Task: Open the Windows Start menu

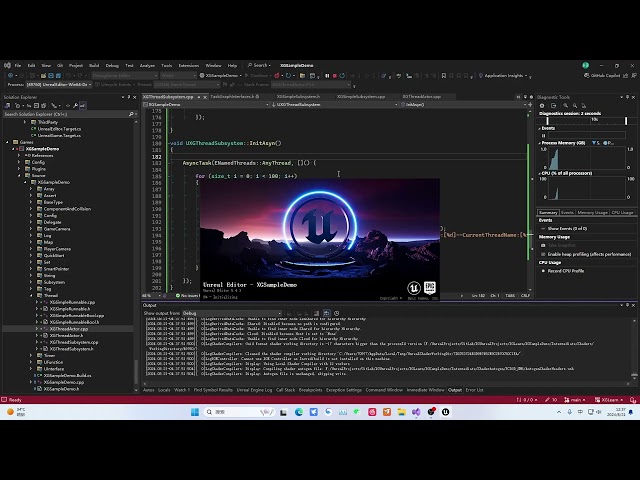Action: 195,412
